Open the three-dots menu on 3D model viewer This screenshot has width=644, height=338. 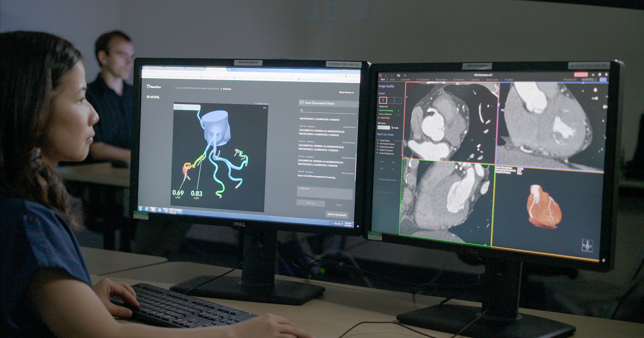[x=264, y=108]
